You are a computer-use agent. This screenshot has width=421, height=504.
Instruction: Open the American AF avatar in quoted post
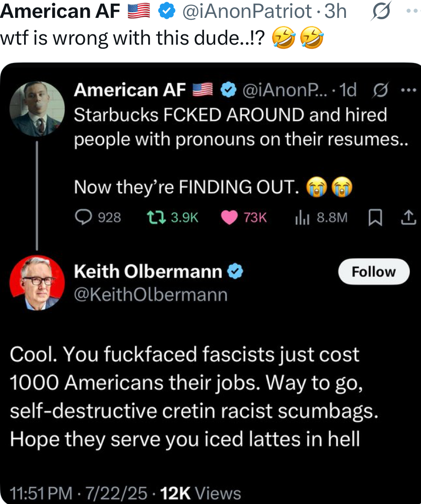(37, 109)
